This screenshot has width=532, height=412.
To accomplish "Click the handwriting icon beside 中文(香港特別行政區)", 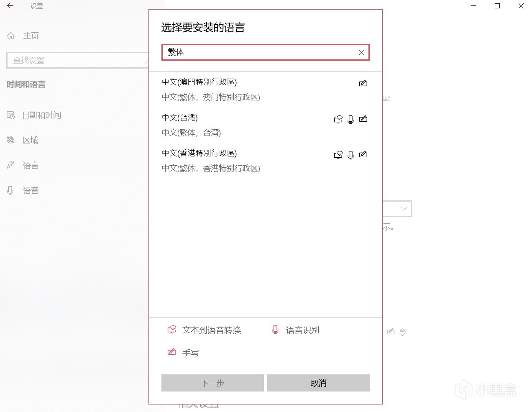I will point(363,154).
